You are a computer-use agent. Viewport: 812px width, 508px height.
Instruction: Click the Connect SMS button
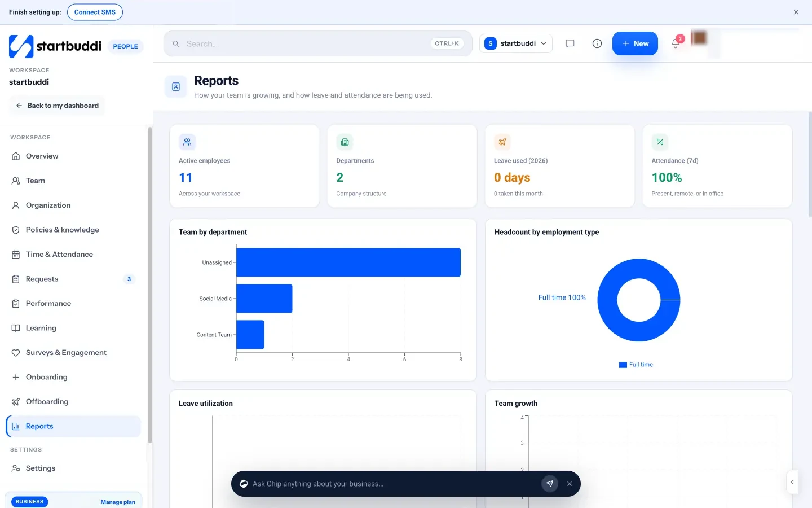95,12
